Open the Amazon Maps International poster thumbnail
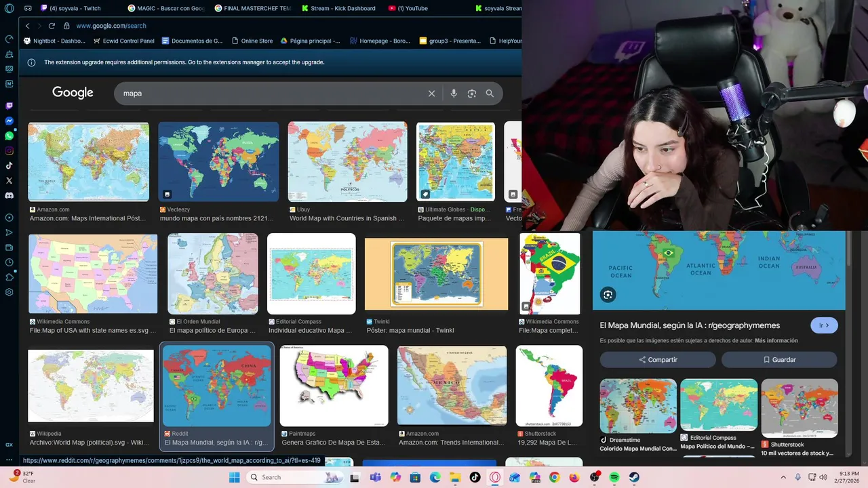Screen dimensions: 868x488 [x=88, y=162]
